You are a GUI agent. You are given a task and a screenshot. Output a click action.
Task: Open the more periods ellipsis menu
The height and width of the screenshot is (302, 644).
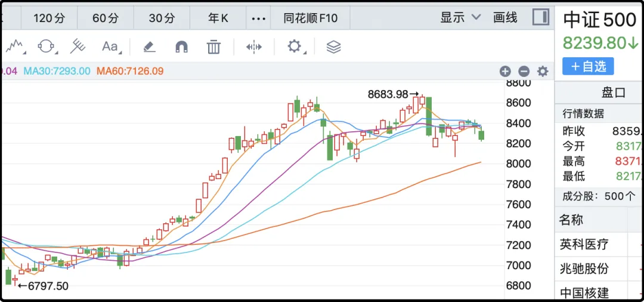point(258,19)
